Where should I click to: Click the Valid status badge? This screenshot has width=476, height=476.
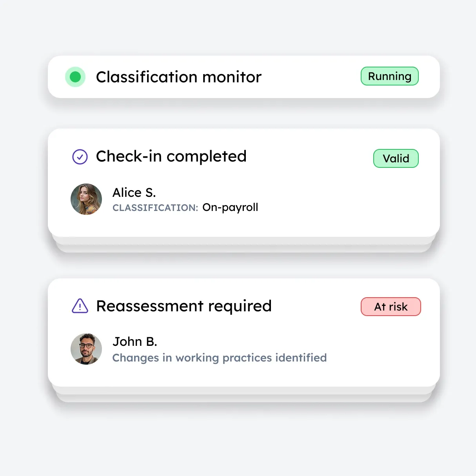click(396, 158)
